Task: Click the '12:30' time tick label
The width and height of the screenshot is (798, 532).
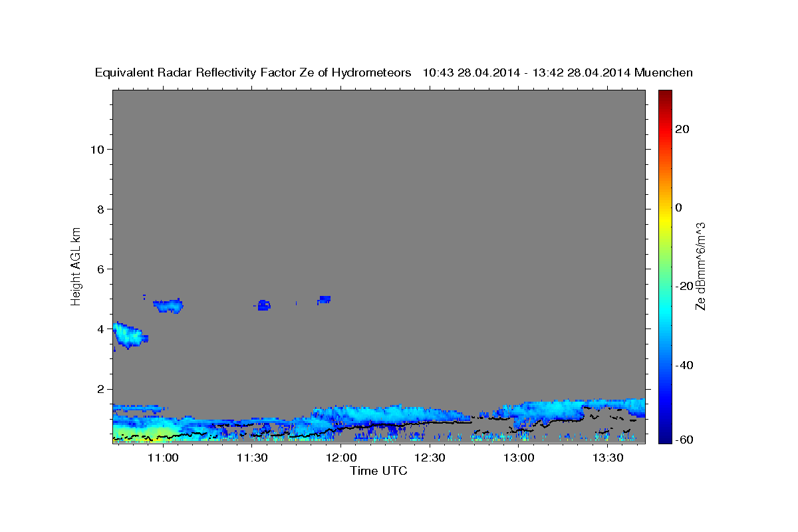Action: [430, 458]
